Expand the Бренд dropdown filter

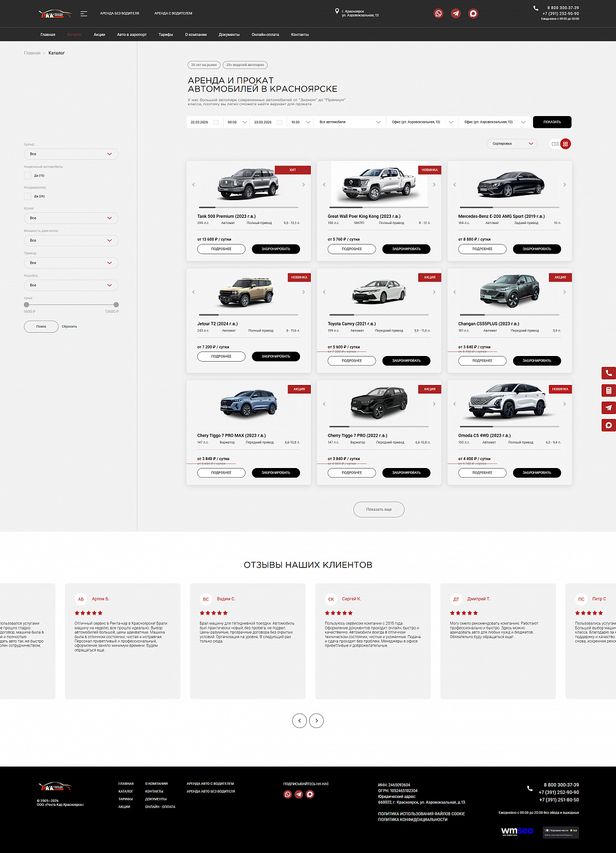(x=71, y=154)
